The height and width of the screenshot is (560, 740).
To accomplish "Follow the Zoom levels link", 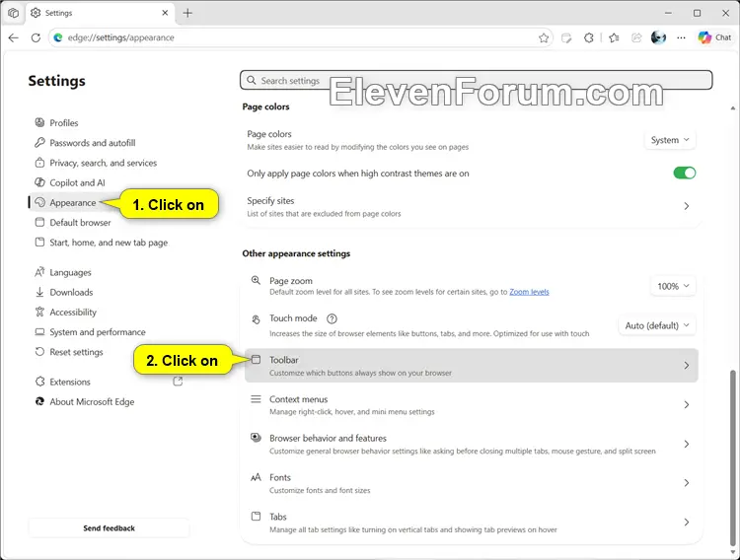I will 529,292.
